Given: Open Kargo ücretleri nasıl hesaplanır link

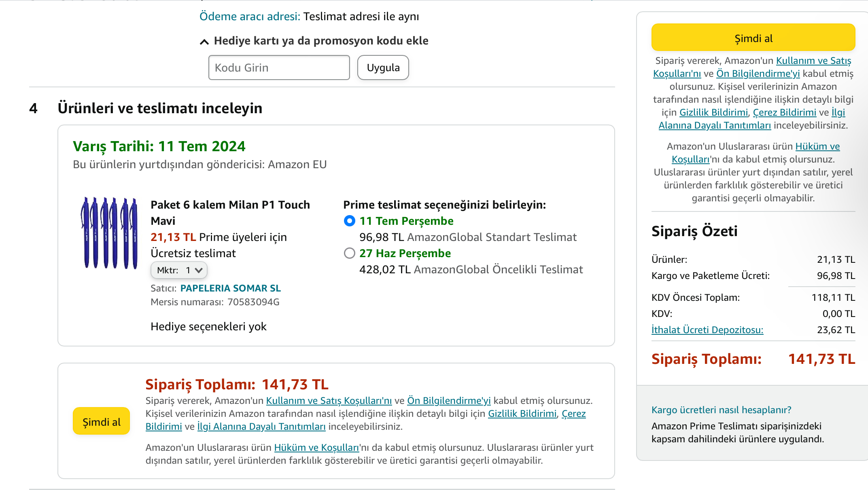Looking at the screenshot, I should tap(721, 410).
